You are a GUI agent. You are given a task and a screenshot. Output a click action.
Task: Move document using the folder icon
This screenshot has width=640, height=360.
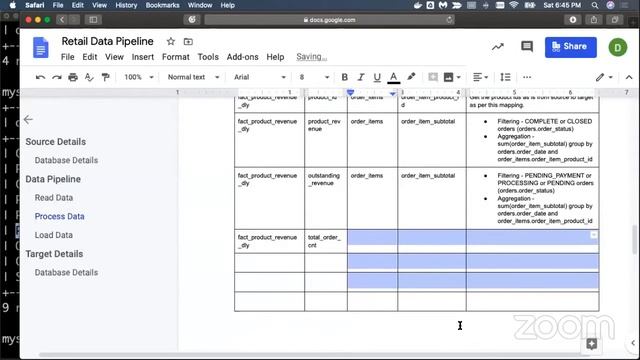point(188,41)
